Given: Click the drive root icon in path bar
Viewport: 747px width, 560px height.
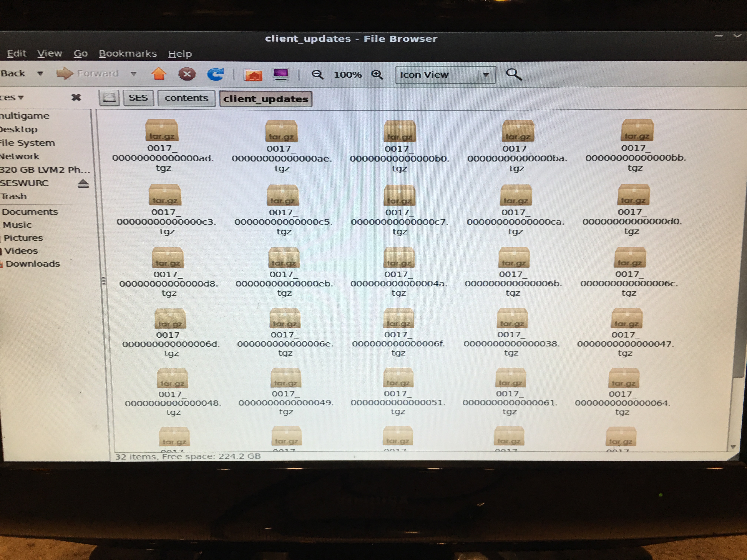Looking at the screenshot, I should [109, 98].
